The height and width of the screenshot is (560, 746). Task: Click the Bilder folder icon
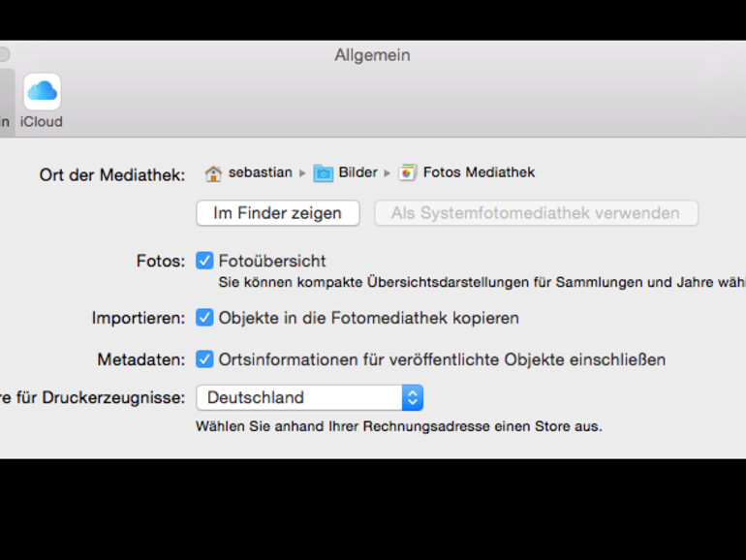(323, 173)
